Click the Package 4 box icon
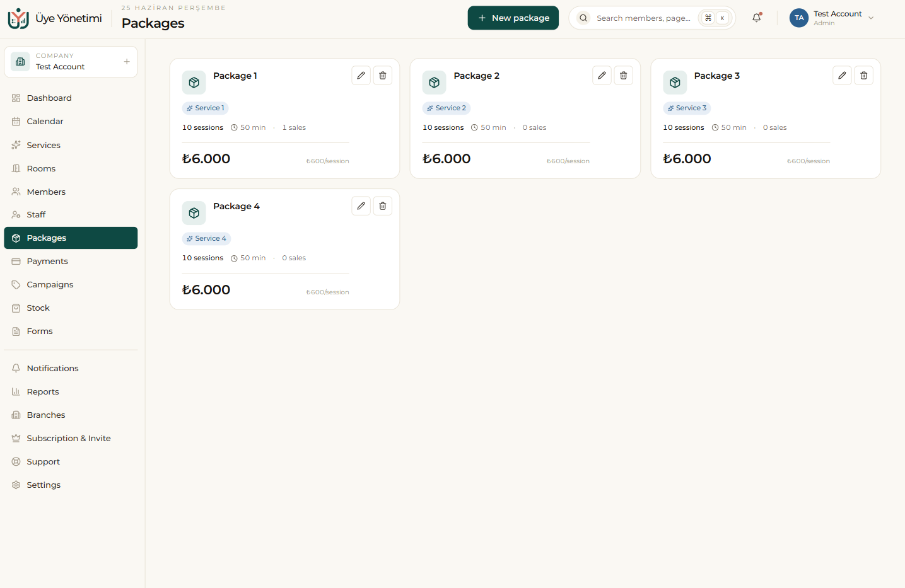 [194, 213]
